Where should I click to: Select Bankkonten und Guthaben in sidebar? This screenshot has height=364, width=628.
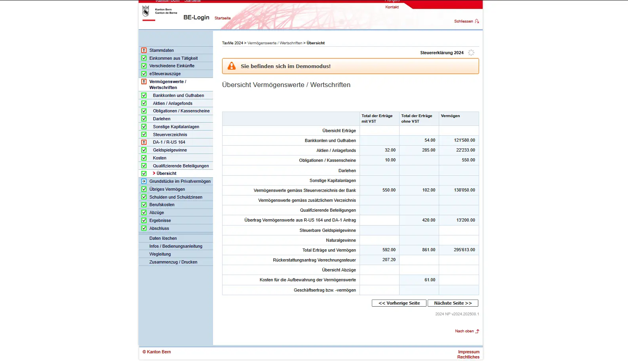179,95
